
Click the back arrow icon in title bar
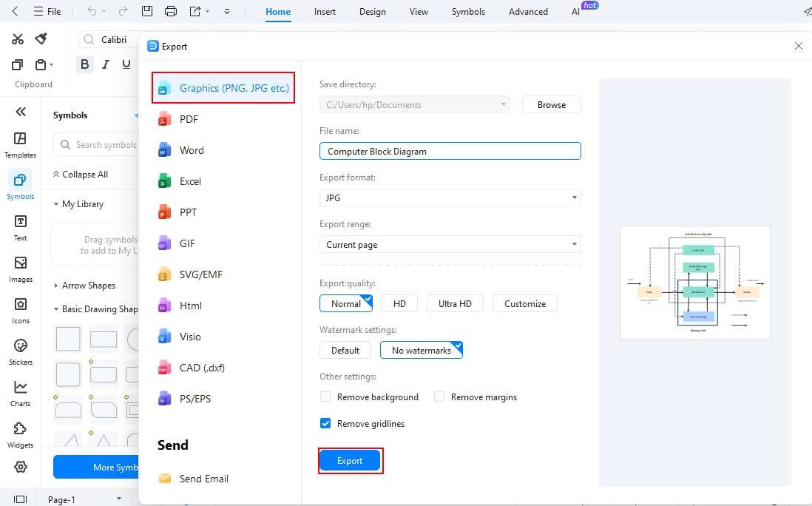[15, 11]
